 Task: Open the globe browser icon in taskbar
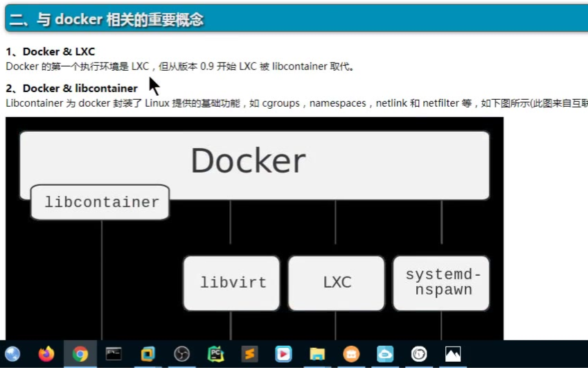point(12,353)
